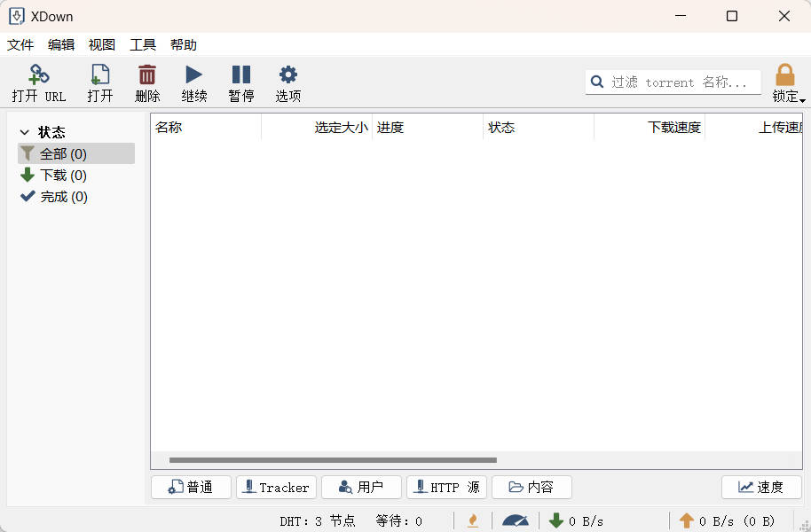This screenshot has height=532, width=811.
Task: Click the speedometer icon in status bar
Action: [515, 520]
